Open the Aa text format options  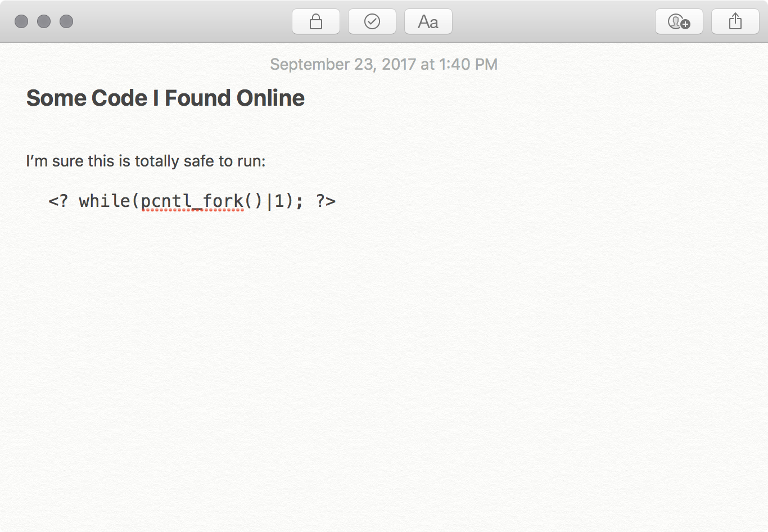[x=428, y=21]
